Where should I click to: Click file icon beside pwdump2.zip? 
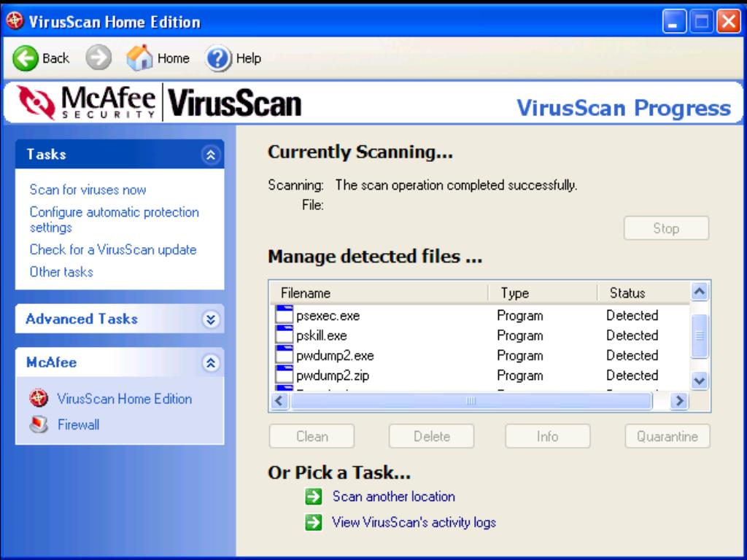(284, 375)
